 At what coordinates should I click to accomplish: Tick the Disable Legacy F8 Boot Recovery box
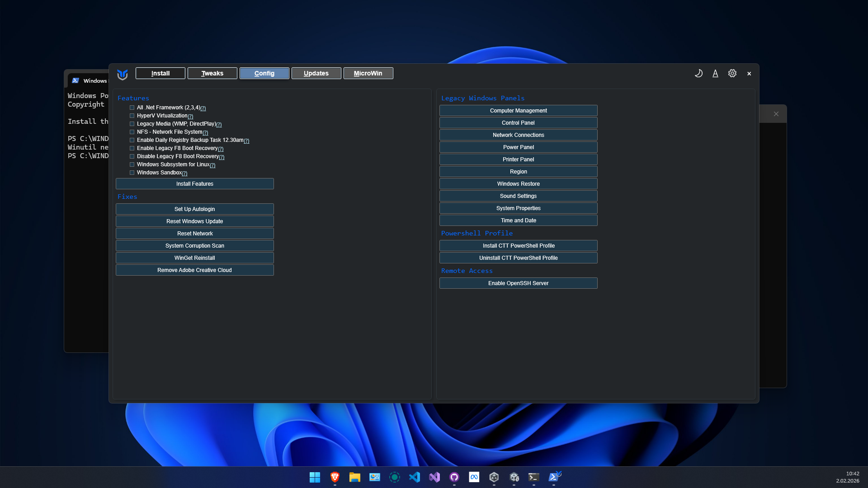(x=132, y=156)
